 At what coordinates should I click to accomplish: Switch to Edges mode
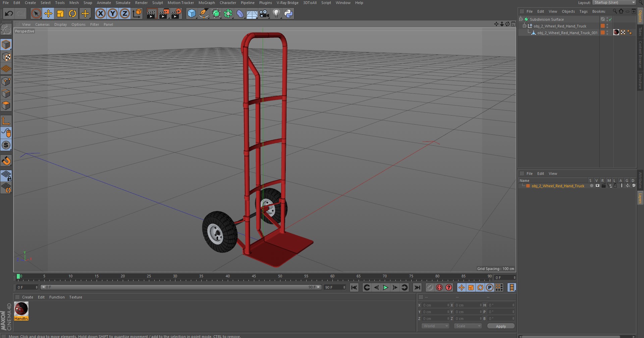6,93
